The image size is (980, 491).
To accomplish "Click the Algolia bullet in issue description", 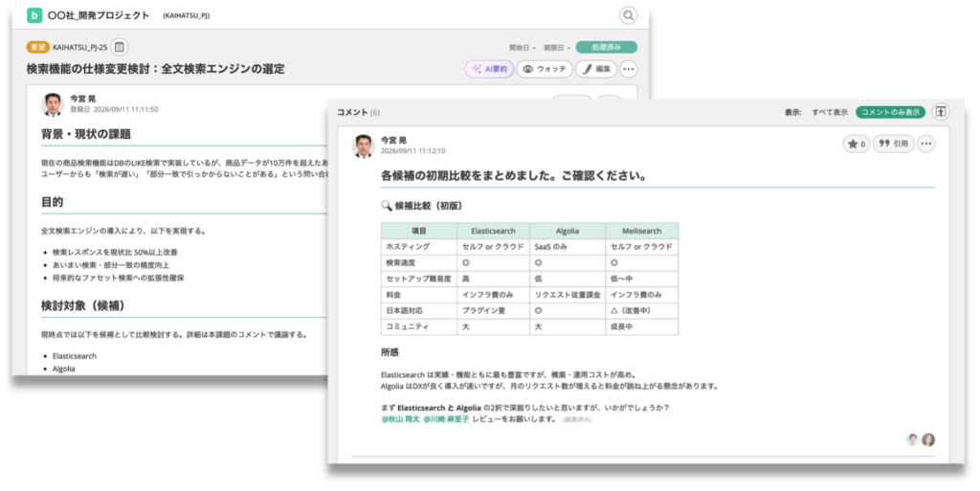I will click(64, 369).
